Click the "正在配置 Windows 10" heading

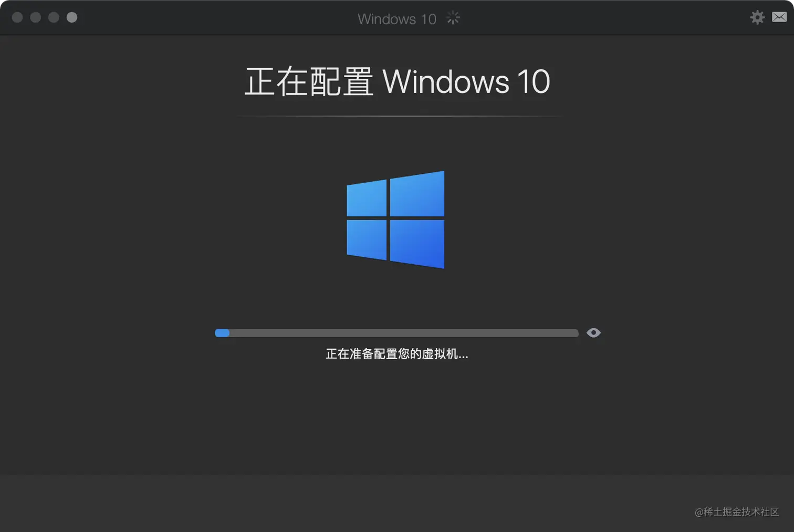(398, 82)
